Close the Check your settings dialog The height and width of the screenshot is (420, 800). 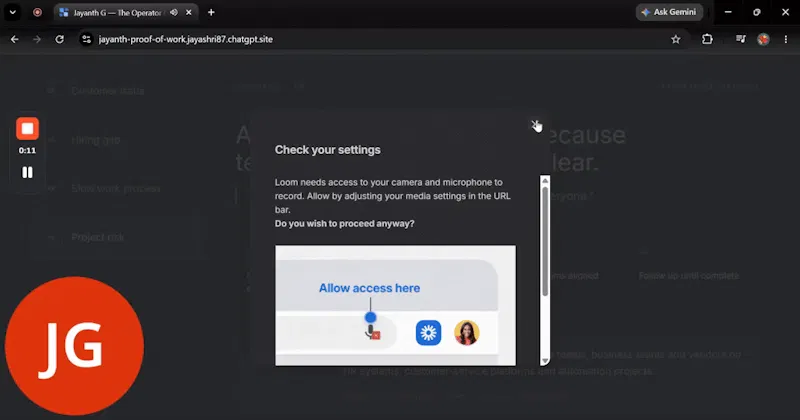pos(535,125)
